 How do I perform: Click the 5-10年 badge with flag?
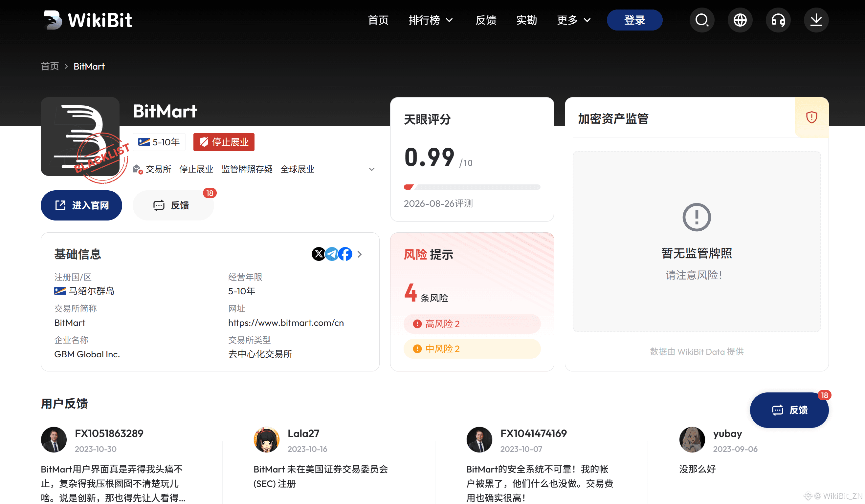click(x=159, y=142)
